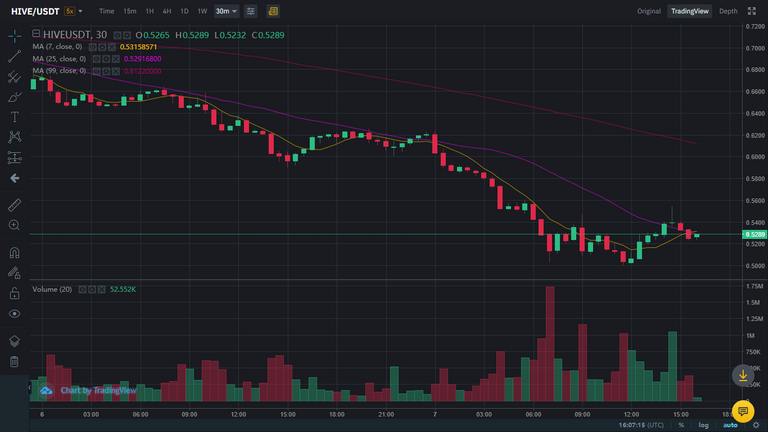Image resolution: width=768 pixels, height=432 pixels.
Task: Select the TradingView chart tab
Action: 690,11
